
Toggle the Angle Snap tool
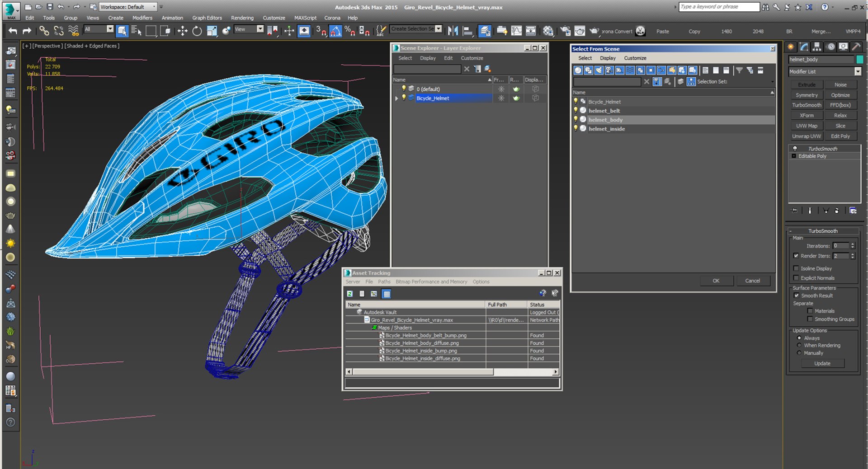click(335, 31)
